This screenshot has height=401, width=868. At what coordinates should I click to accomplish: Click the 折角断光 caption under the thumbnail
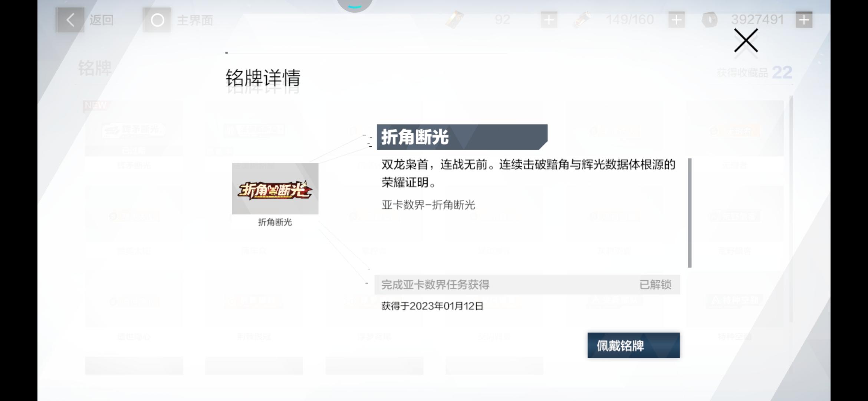click(x=275, y=222)
